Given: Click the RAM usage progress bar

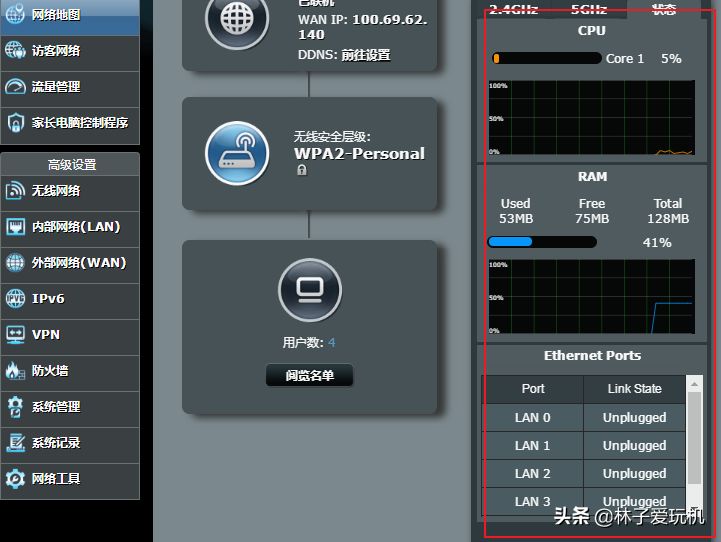Looking at the screenshot, I should (x=542, y=242).
